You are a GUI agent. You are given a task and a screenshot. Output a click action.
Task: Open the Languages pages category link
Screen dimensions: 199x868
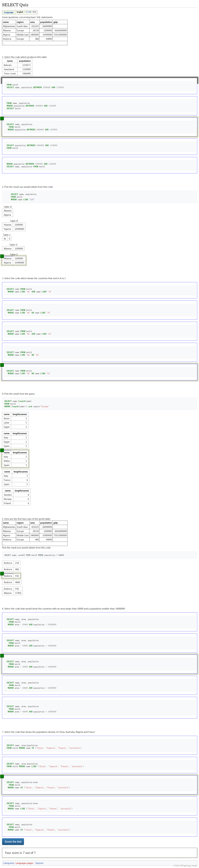pos(24,863)
